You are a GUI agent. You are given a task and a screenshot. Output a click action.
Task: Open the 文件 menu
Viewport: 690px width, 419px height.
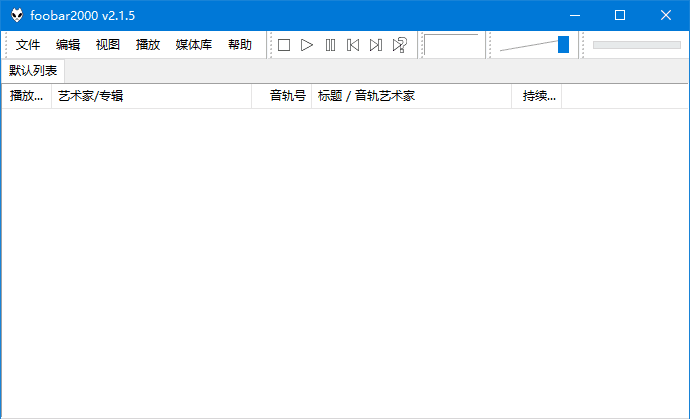pos(28,45)
